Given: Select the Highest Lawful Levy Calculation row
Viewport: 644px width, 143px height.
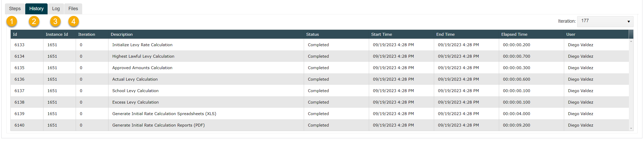Looking at the screenshot, I should (x=320, y=56).
